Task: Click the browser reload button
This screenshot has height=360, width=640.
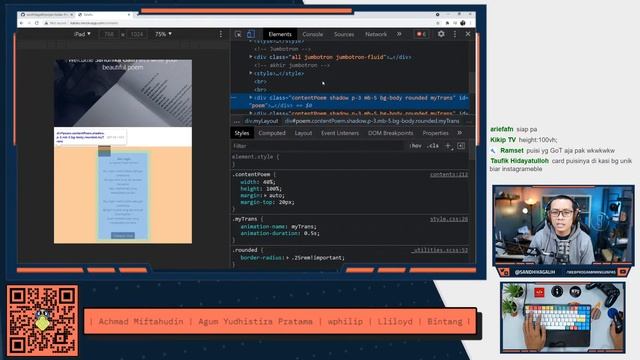Action: click(x=37, y=23)
